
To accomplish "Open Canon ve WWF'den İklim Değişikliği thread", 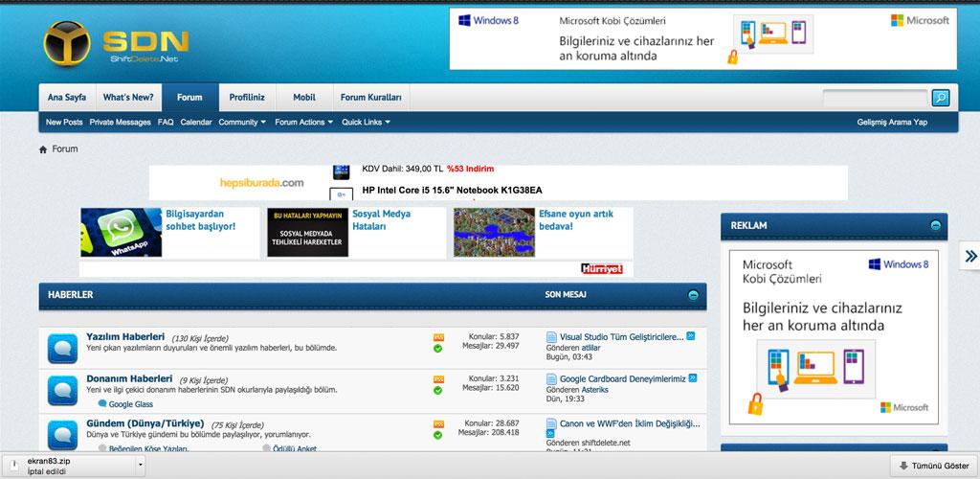I will point(630,423).
